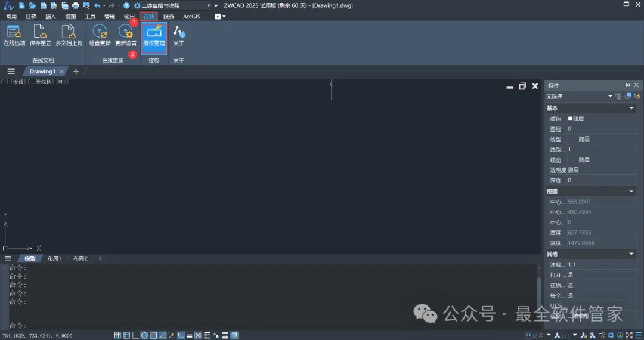Open the 在线选项 online options tool

pyautogui.click(x=14, y=36)
